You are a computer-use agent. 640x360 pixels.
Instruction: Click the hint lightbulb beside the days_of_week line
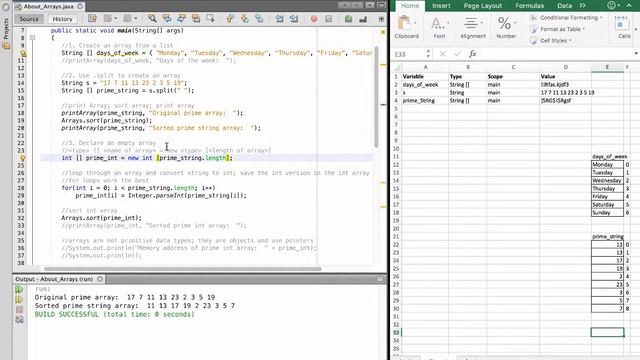coord(23,53)
